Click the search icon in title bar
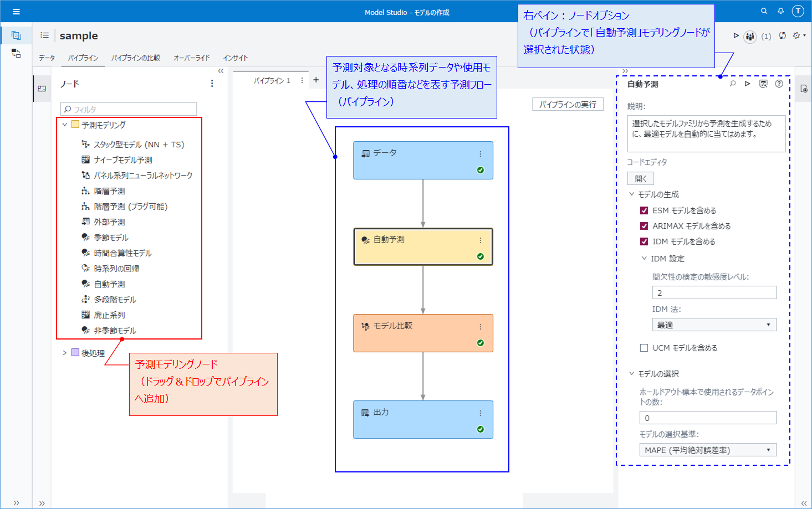This screenshot has height=509, width=812. pyautogui.click(x=764, y=11)
